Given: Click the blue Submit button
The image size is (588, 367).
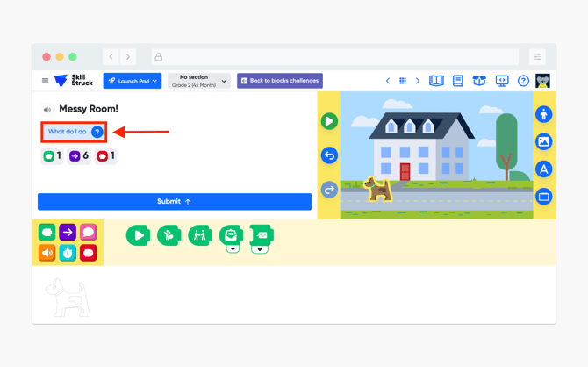Looking at the screenshot, I should [x=175, y=202].
